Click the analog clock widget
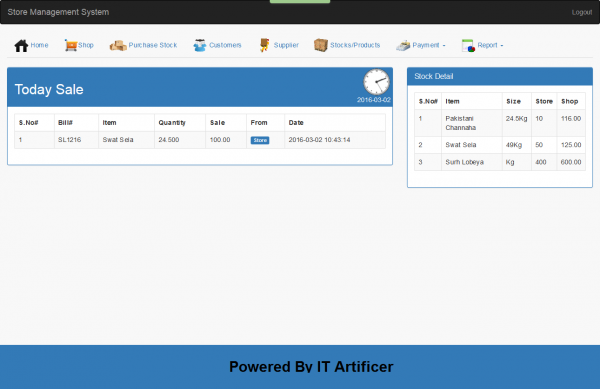The width and height of the screenshot is (600, 389). tap(377, 82)
